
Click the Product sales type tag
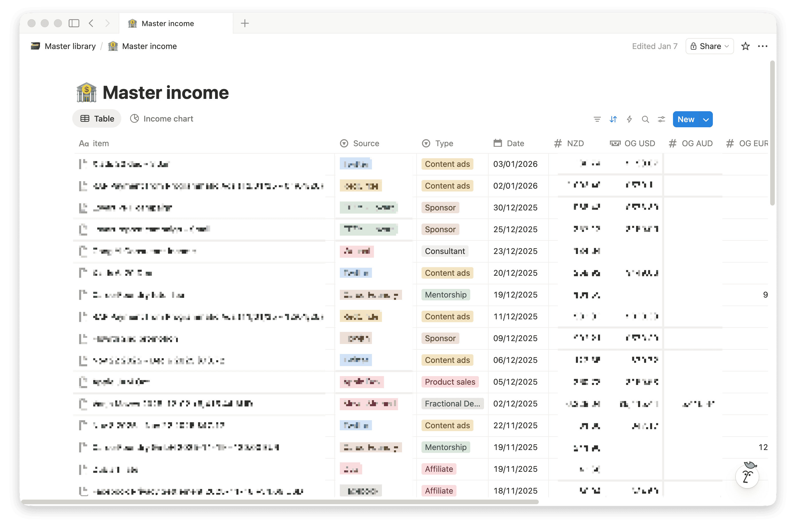click(450, 382)
